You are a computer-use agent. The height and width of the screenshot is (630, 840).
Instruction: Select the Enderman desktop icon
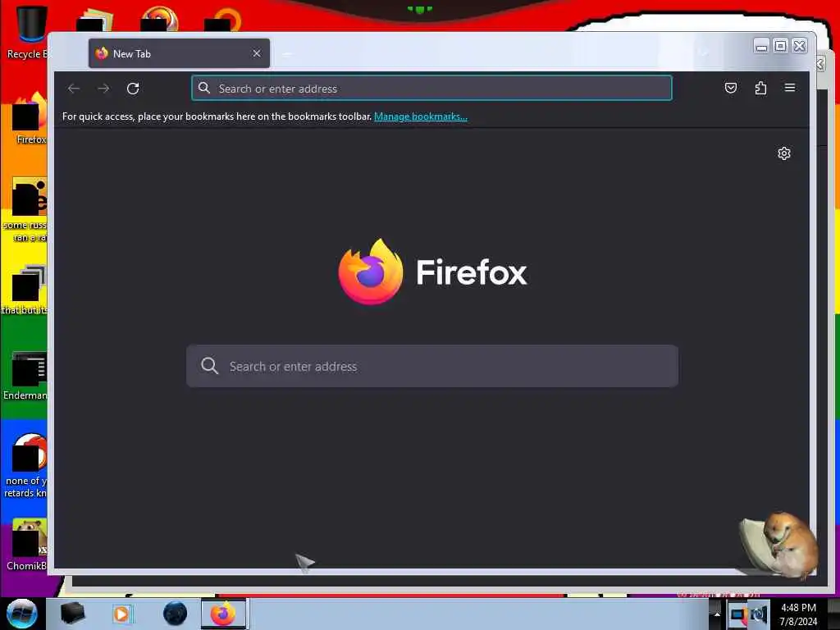click(27, 376)
